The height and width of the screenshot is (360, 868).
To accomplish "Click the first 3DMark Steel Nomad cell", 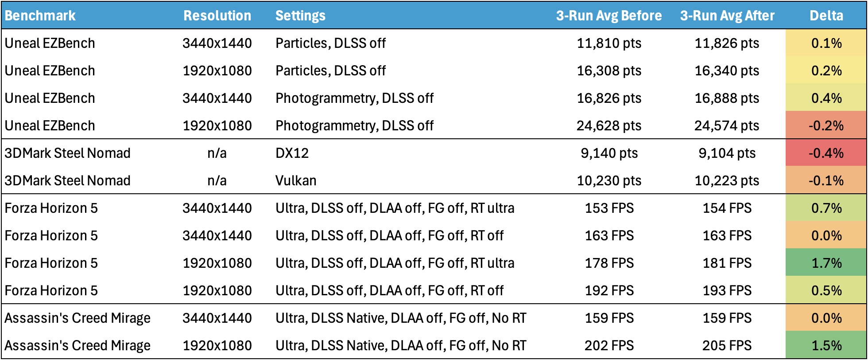I will click(67, 153).
